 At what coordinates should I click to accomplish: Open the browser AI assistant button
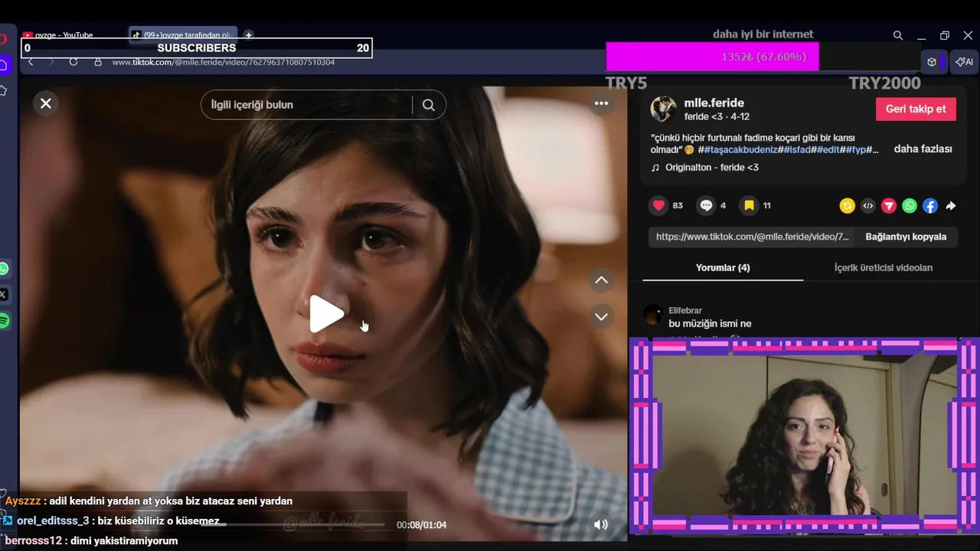[x=965, y=62]
